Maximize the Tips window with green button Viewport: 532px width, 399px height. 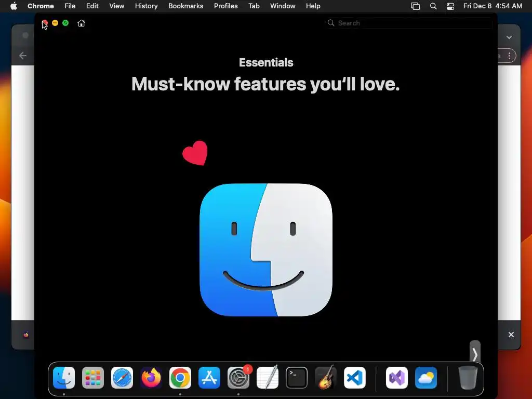pos(65,23)
